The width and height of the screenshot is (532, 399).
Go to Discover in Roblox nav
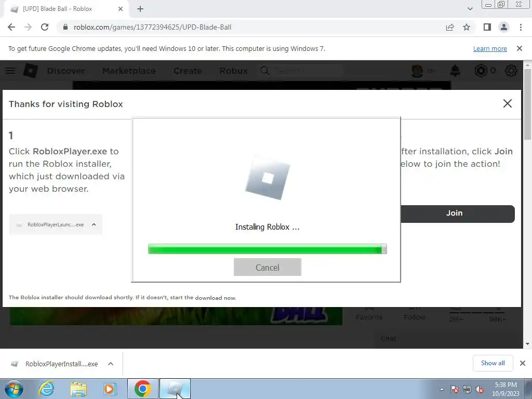pyautogui.click(x=66, y=71)
